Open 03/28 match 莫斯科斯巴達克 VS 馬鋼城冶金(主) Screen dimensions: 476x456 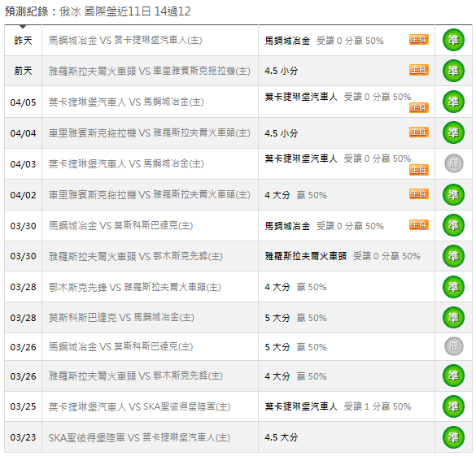pos(121,318)
